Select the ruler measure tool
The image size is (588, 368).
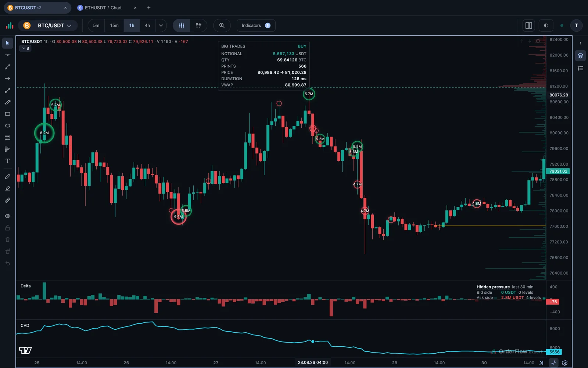[x=7, y=200]
